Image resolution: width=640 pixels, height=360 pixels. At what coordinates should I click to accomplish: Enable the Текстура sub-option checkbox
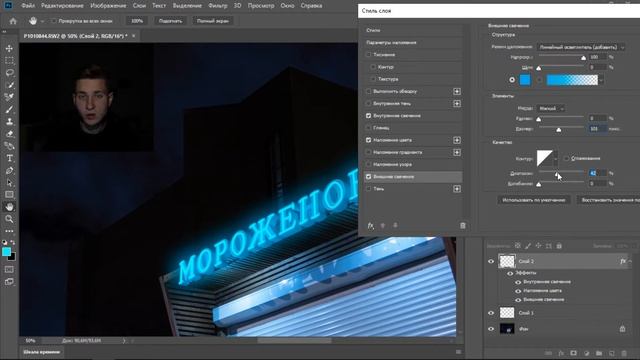[x=373, y=79]
